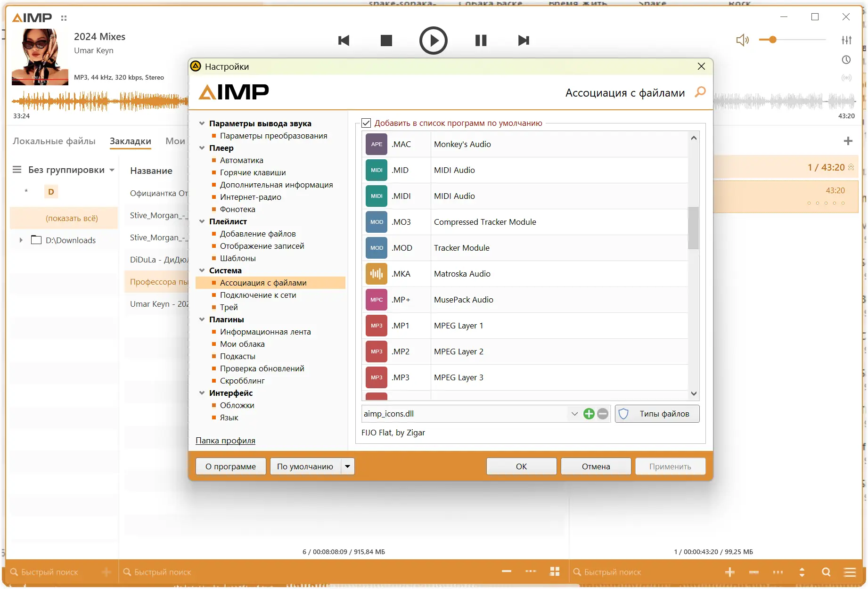This screenshot has height=589, width=868.
Task: Select the (показать всё) entry
Action: (x=64, y=218)
